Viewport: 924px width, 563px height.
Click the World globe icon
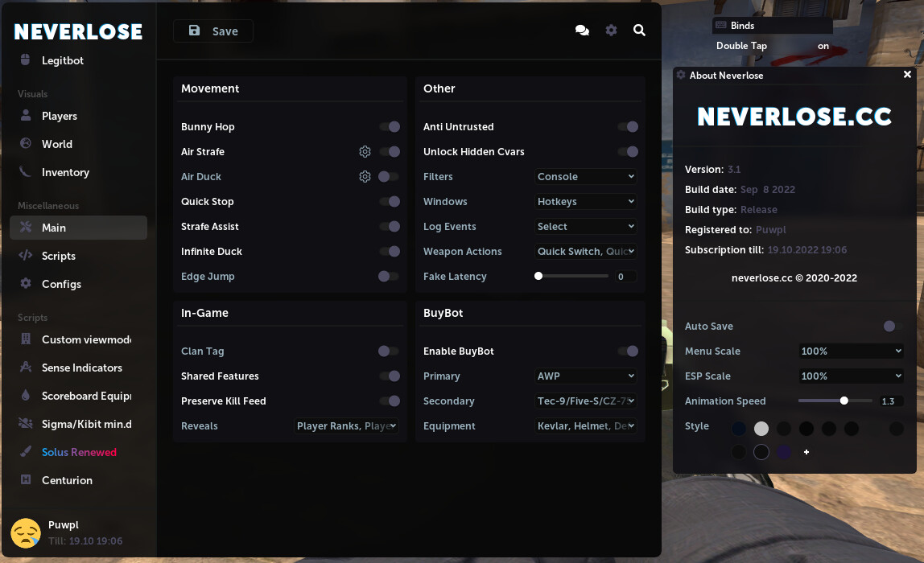click(25, 143)
